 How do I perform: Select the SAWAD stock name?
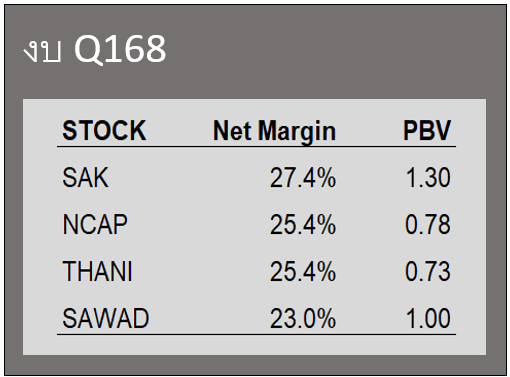106,319
